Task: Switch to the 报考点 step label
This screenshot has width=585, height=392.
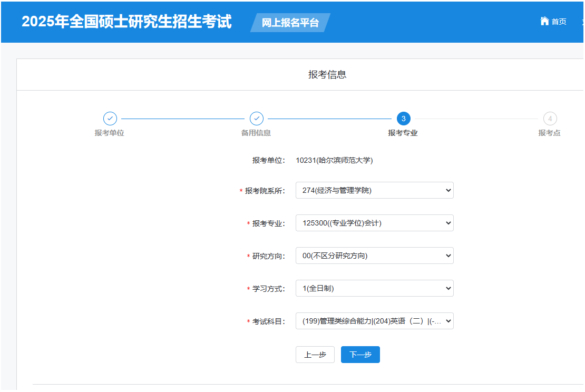Action: point(550,133)
